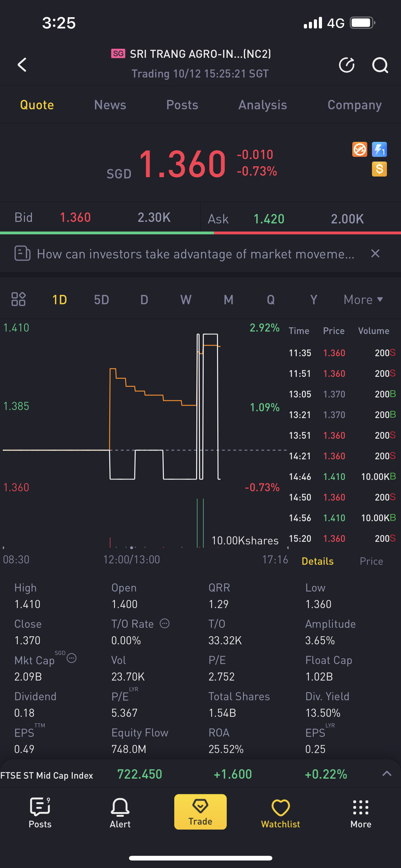The image size is (401, 868).
Task: Tap the refresh quote icon
Action: pyautogui.click(x=346, y=65)
